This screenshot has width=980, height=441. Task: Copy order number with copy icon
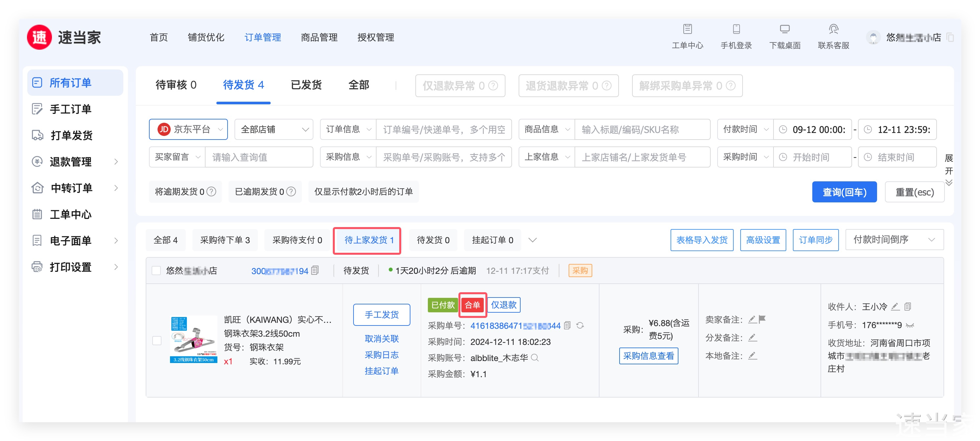[315, 271]
